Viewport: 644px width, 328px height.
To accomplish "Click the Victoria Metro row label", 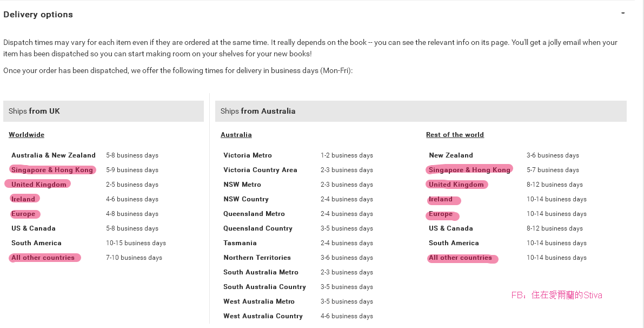I will [248, 155].
